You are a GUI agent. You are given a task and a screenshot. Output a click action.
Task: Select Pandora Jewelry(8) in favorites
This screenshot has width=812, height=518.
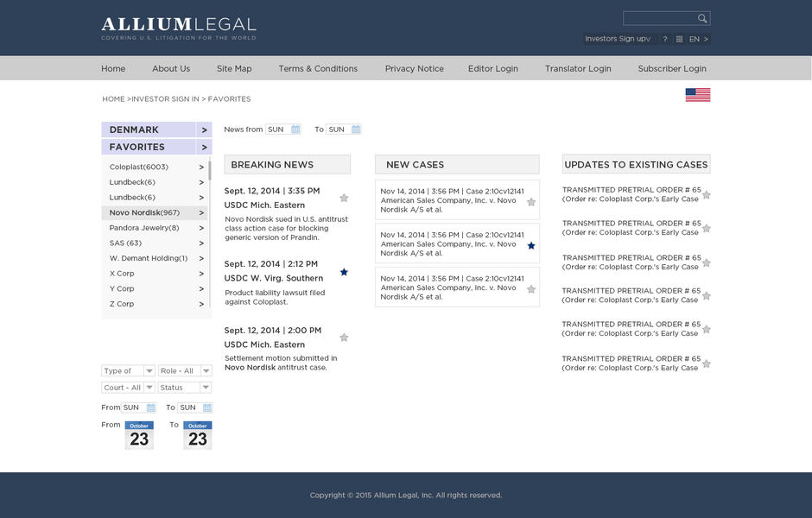coord(155,228)
